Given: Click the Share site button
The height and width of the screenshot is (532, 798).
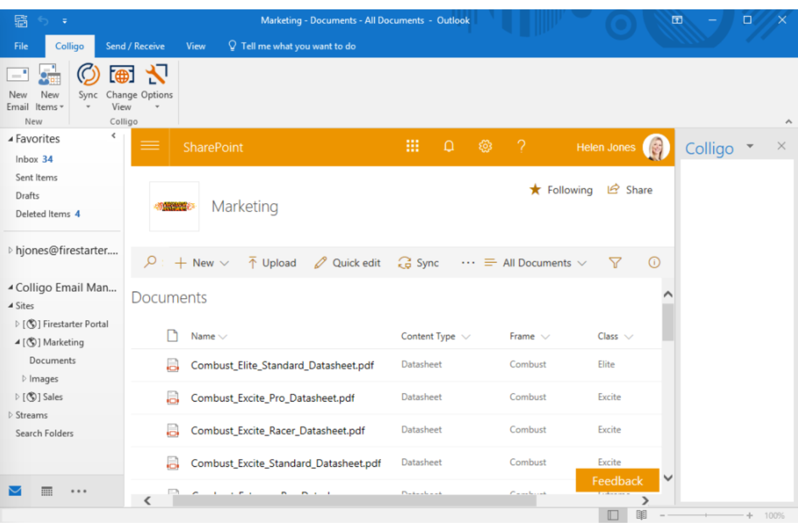Looking at the screenshot, I should [x=630, y=190].
